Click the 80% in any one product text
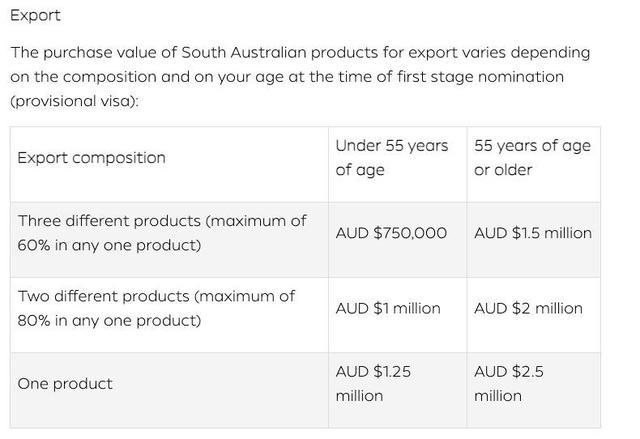The width and height of the screenshot is (640, 439). click(109, 321)
